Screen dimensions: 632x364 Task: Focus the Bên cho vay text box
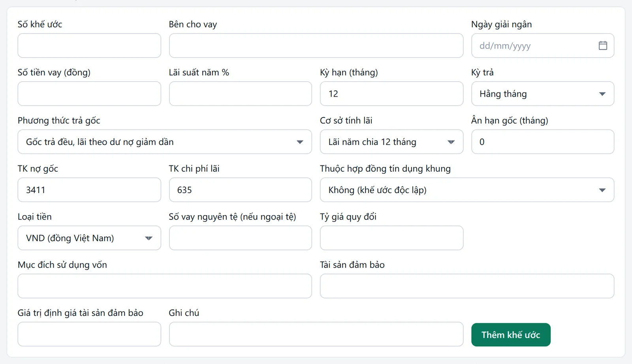coord(316,45)
